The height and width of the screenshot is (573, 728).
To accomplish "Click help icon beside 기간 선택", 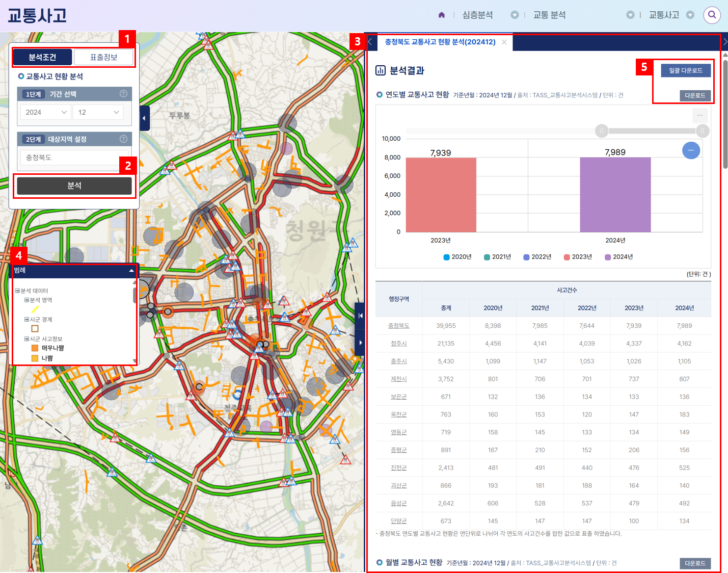I will pos(123,94).
